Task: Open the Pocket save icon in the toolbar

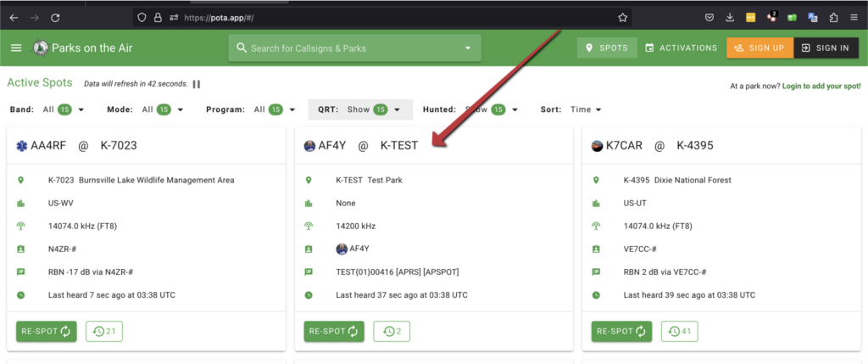Action: click(709, 18)
